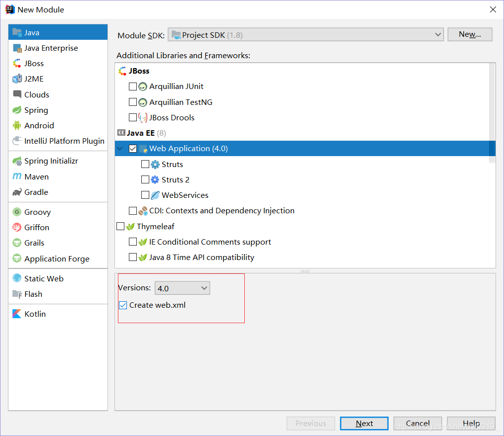The image size is (504, 436).
Task: Click the Help button
Action: click(471, 424)
